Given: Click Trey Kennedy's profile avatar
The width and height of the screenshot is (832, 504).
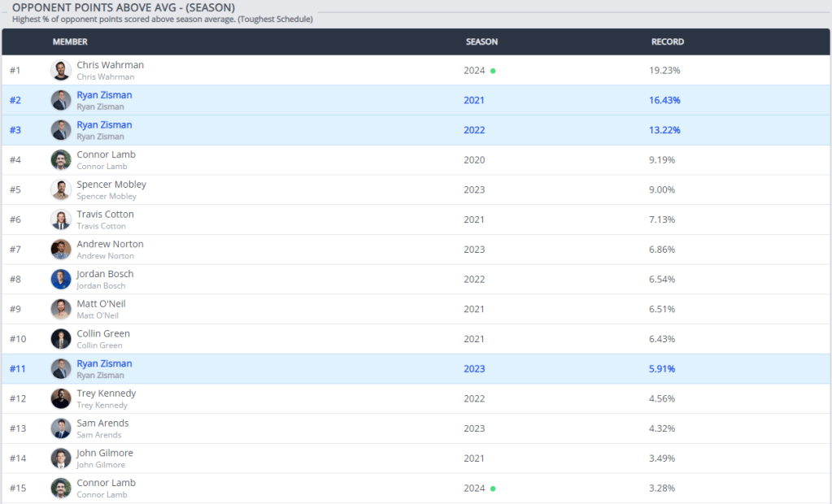Looking at the screenshot, I should 61,399.
